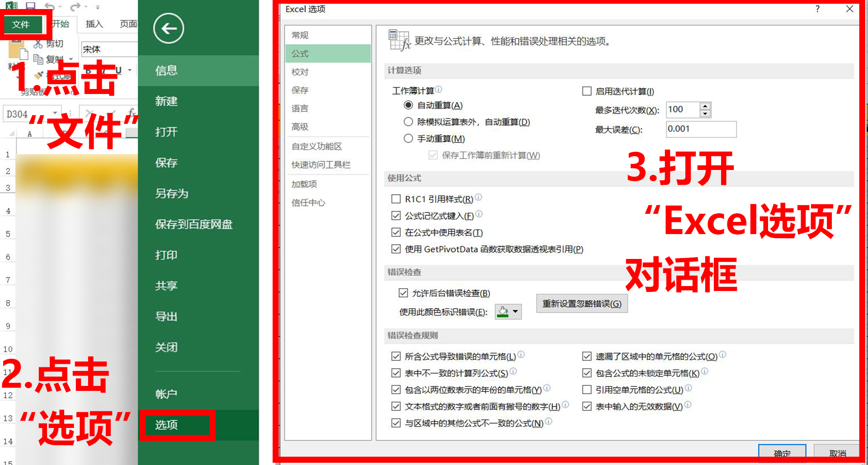868x465 pixels.
Task: Toggle 文本格式的数字或者前面有撇号的数字 checkbox
Action: (x=396, y=406)
